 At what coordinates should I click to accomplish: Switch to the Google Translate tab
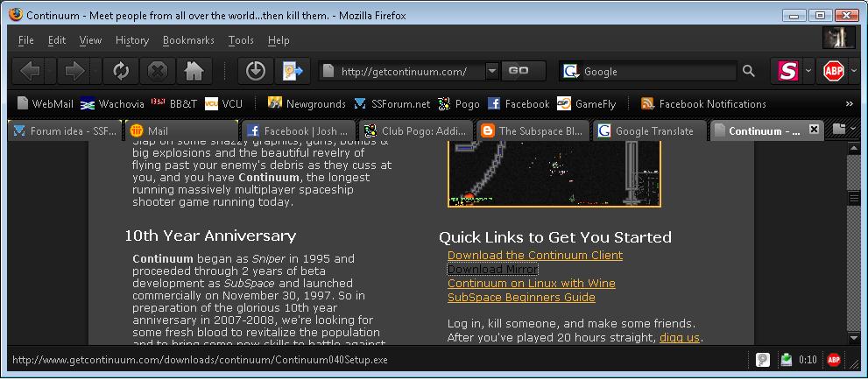click(x=650, y=131)
